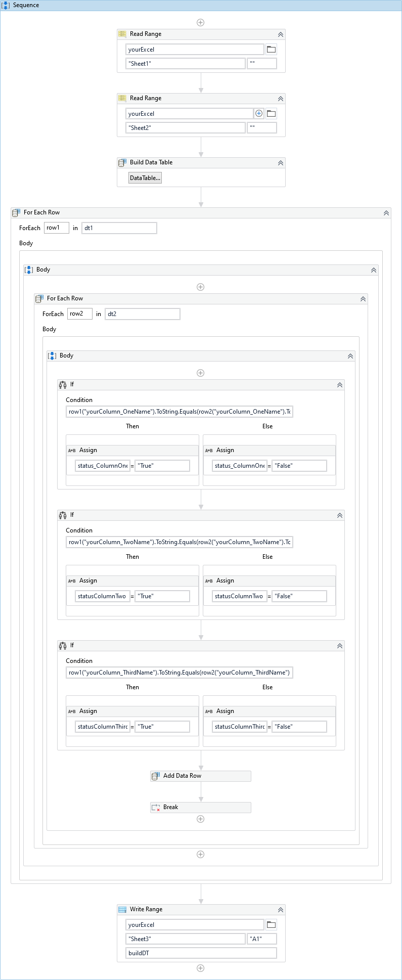Screen dimensions: 402x980
Task: Click the row2 variable field
Action: click(80, 314)
